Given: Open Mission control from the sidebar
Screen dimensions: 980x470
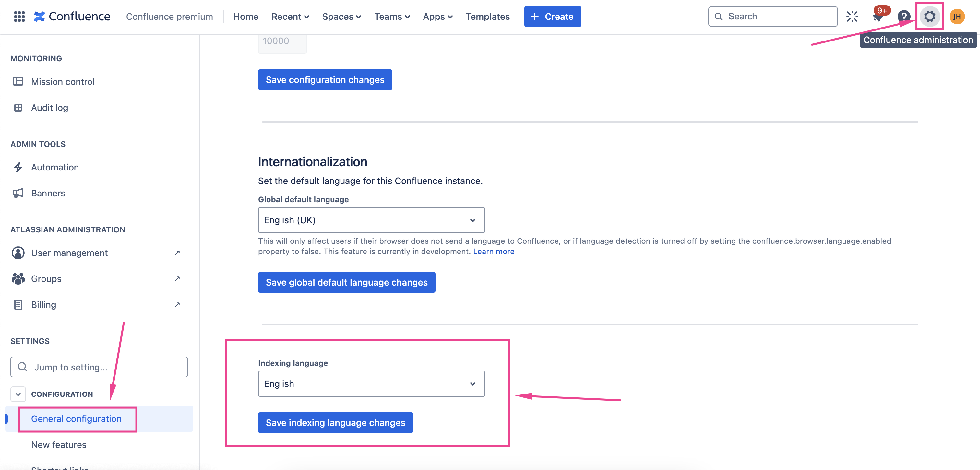Looking at the screenshot, I should point(63,81).
